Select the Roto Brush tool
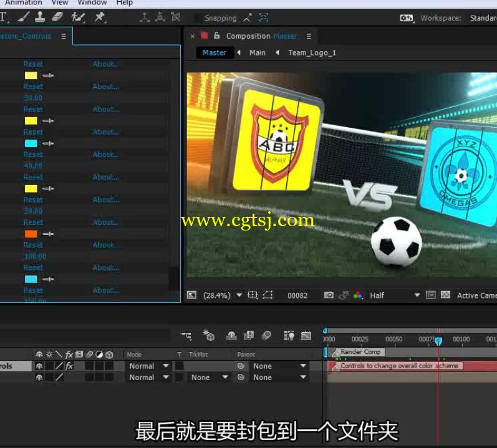 pyautogui.click(x=78, y=17)
